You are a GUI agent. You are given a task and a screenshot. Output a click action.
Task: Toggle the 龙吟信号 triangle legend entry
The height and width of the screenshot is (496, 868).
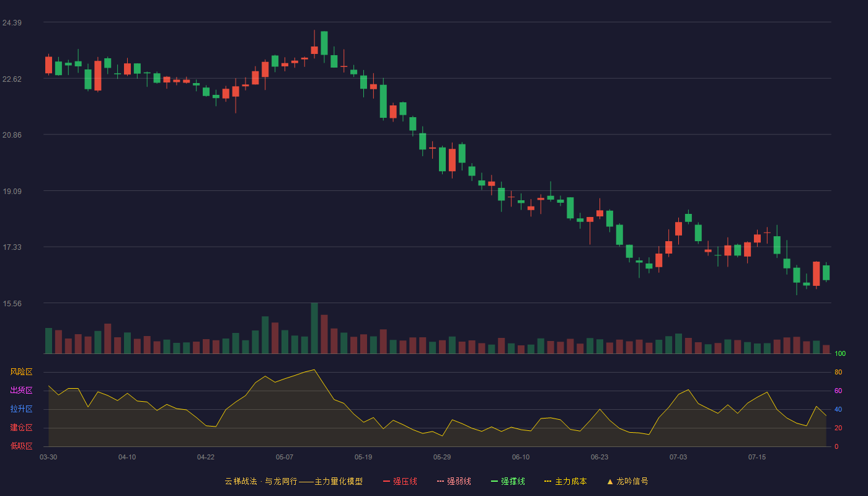pyautogui.click(x=627, y=481)
